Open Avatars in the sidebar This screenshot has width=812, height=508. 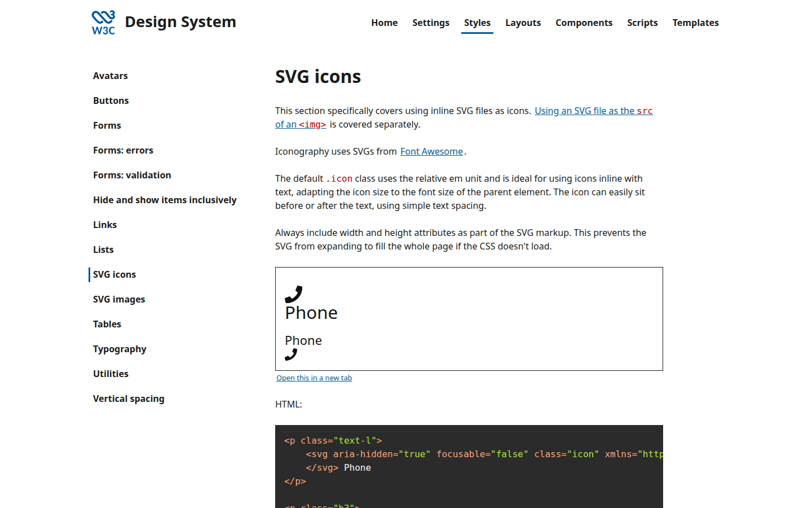111,76
